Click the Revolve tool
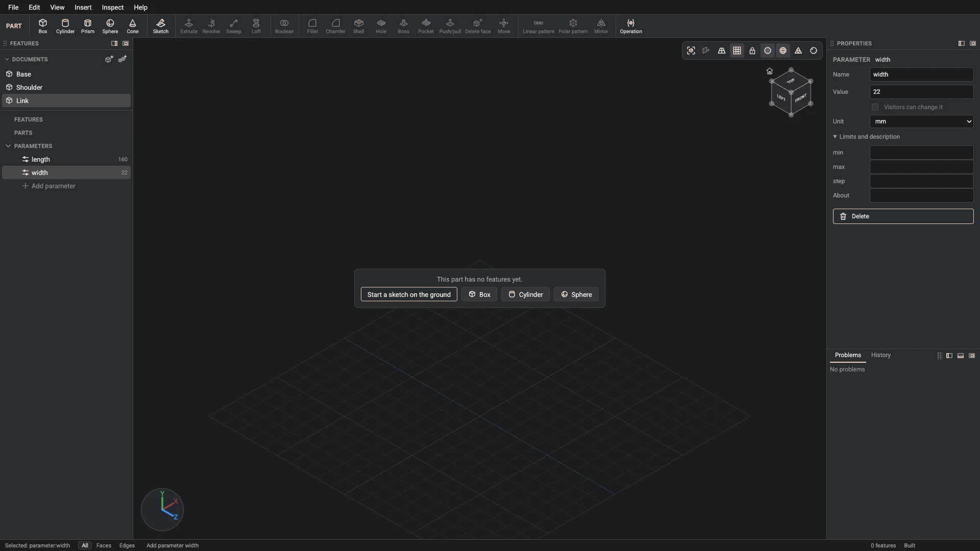Viewport: 980px width, 551px height. click(211, 26)
